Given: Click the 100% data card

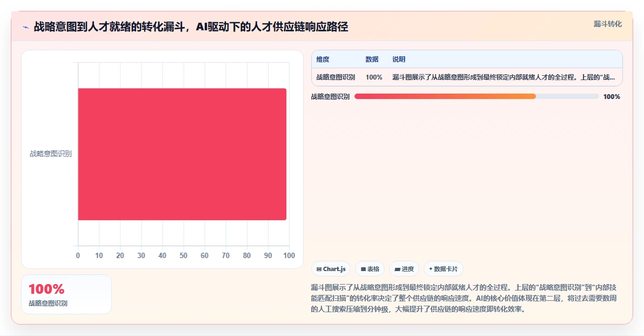Looking at the screenshot, I should pyautogui.click(x=66, y=294).
